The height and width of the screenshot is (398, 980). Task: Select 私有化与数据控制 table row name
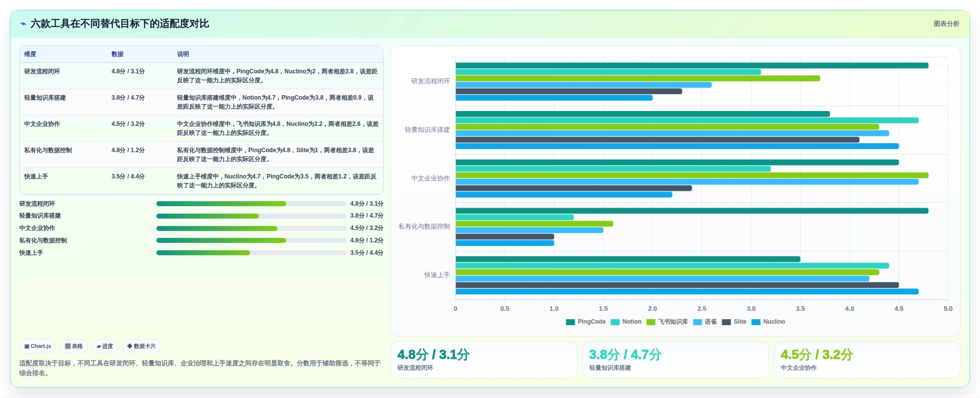(x=48, y=151)
